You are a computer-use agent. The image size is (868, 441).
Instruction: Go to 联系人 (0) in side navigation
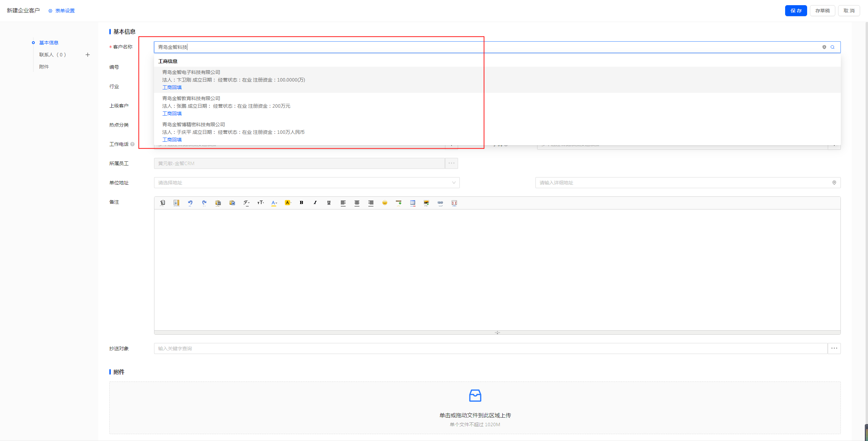tap(53, 55)
